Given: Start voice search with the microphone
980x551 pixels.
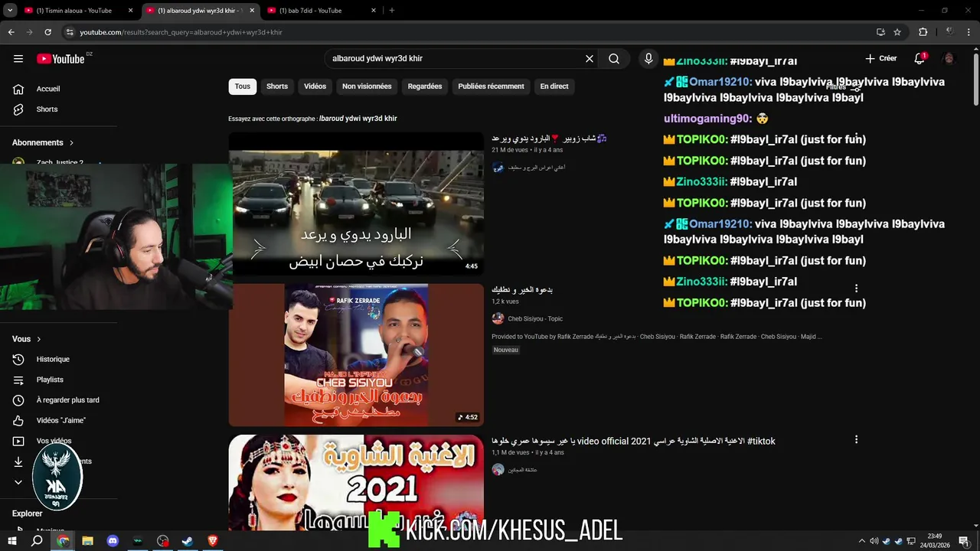Looking at the screenshot, I should click(x=648, y=59).
